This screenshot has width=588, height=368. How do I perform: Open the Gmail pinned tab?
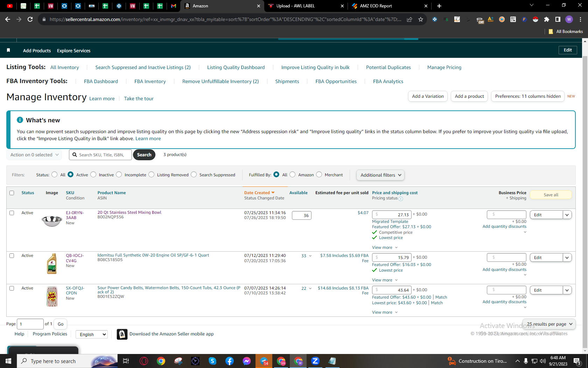(174, 6)
